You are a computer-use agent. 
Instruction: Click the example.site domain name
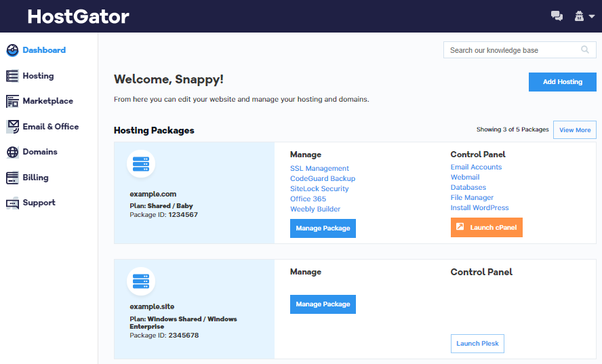pos(152,306)
